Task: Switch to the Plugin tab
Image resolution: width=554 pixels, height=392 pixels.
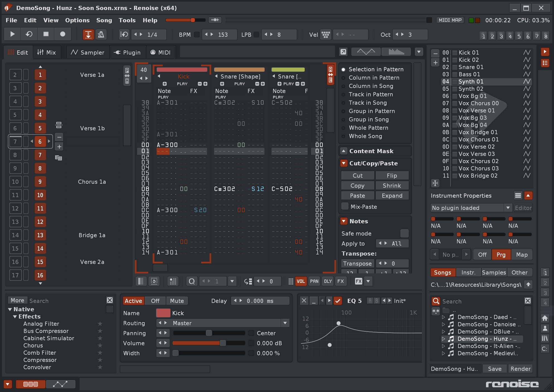Action: 127,52
